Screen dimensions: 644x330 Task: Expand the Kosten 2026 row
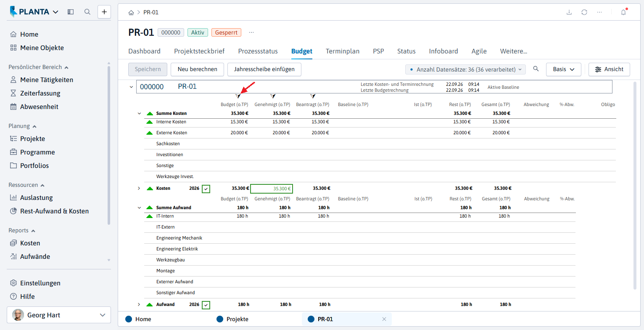pos(139,188)
